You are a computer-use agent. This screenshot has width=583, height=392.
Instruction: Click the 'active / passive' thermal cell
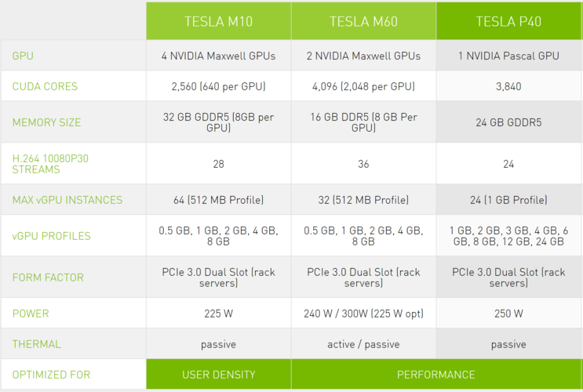coord(363,344)
